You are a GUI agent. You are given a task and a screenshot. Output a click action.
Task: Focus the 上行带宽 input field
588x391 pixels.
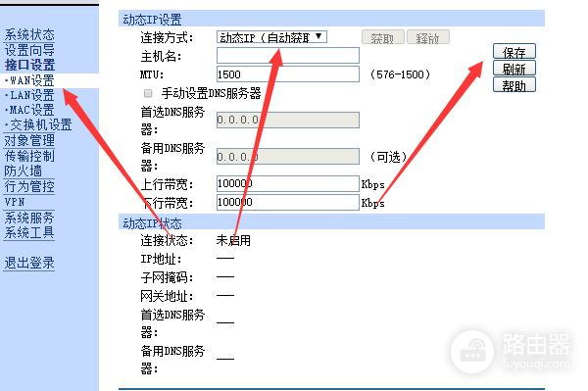[x=287, y=183]
